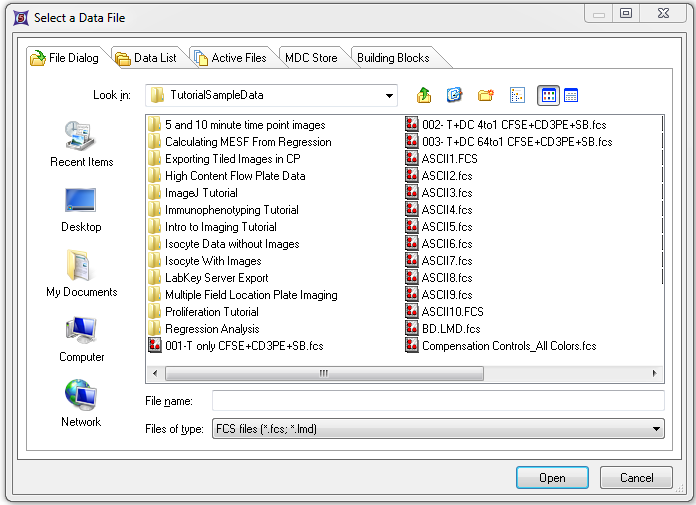Go to Desktop location

tap(81, 209)
